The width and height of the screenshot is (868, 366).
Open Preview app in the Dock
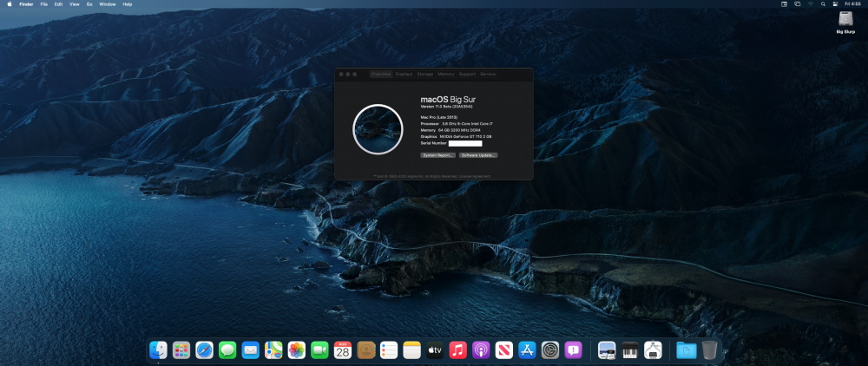(x=607, y=350)
